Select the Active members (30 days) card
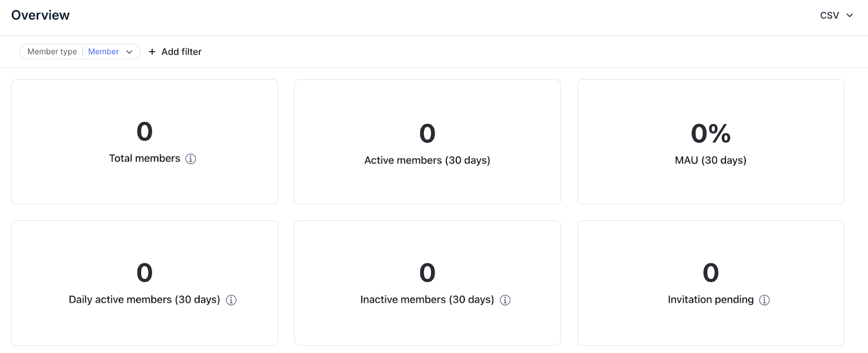This screenshot has width=868, height=353. pos(427,142)
